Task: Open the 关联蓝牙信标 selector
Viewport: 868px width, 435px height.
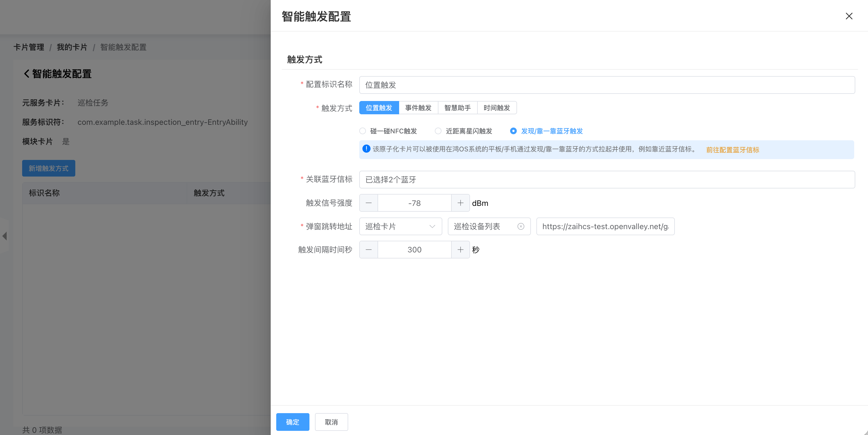Action: (x=607, y=180)
